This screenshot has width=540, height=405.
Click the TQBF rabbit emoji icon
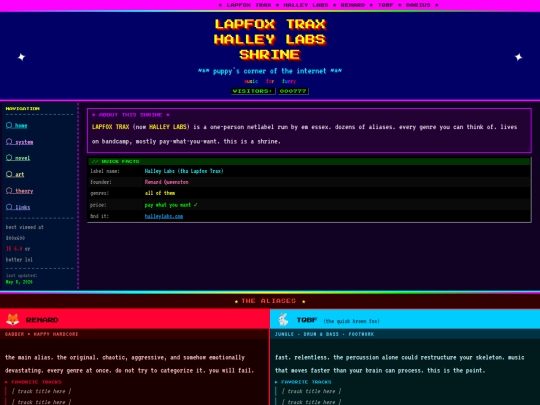(283, 319)
